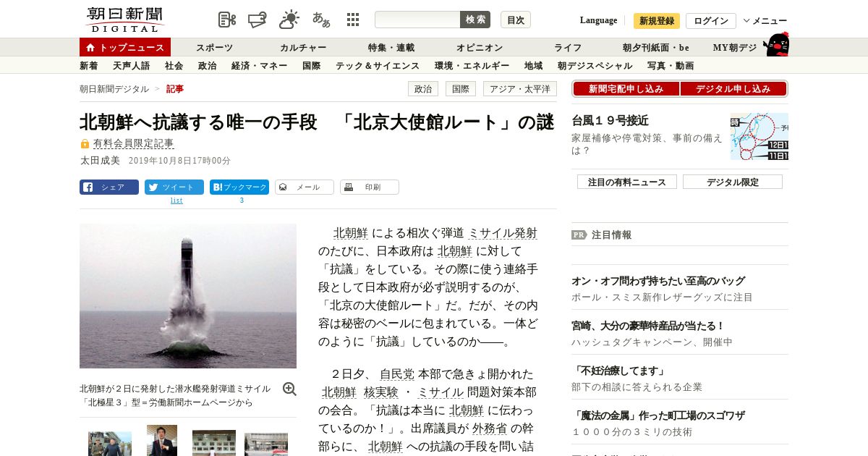868x456 pixels.
Task: Open 地域 in the sub navigation
Action: pos(534,66)
